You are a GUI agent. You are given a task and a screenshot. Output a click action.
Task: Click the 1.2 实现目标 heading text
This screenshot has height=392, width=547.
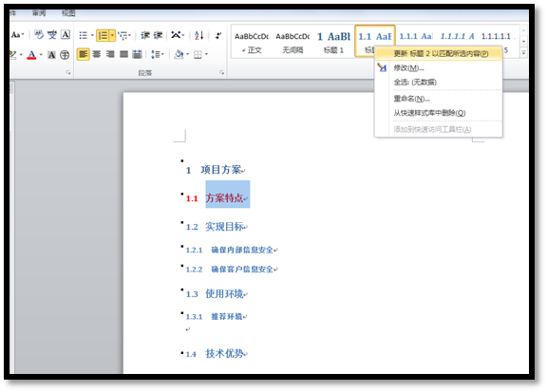(217, 227)
